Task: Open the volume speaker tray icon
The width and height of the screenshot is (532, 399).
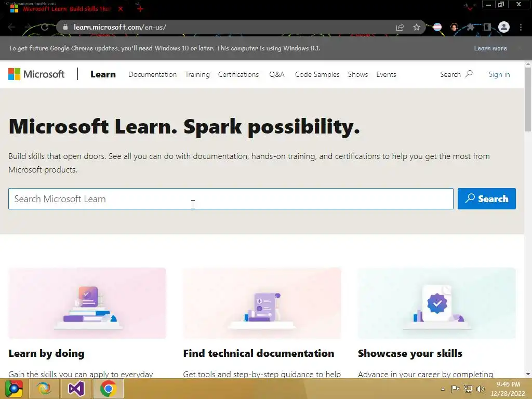Action: point(481,389)
